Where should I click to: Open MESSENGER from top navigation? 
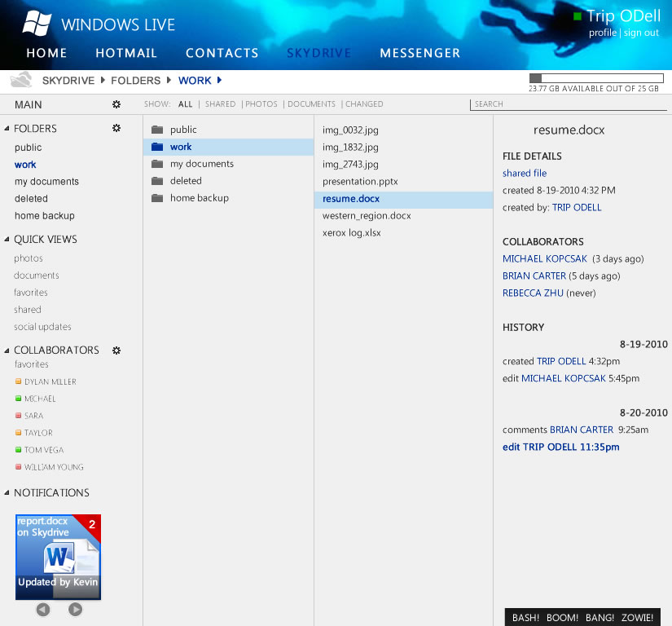tap(420, 53)
